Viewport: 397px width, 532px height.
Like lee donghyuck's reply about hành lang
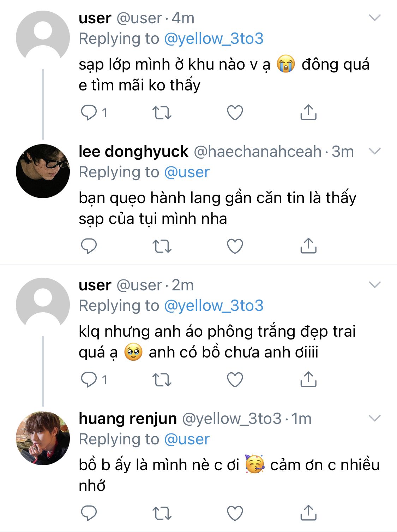pyautogui.click(x=235, y=246)
